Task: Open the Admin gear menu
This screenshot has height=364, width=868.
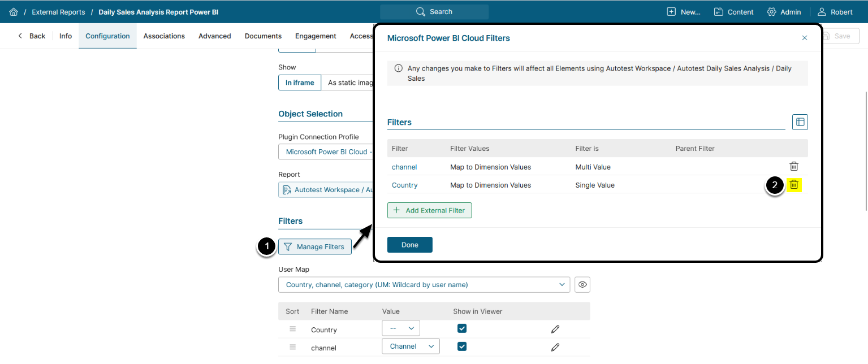Action: 784,12
